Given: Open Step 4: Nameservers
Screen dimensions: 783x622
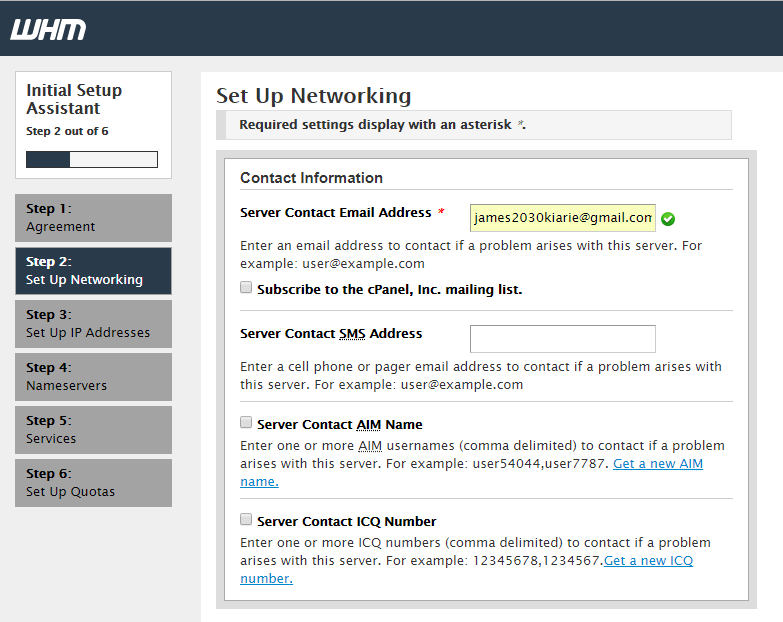Looking at the screenshot, I should tap(93, 377).
